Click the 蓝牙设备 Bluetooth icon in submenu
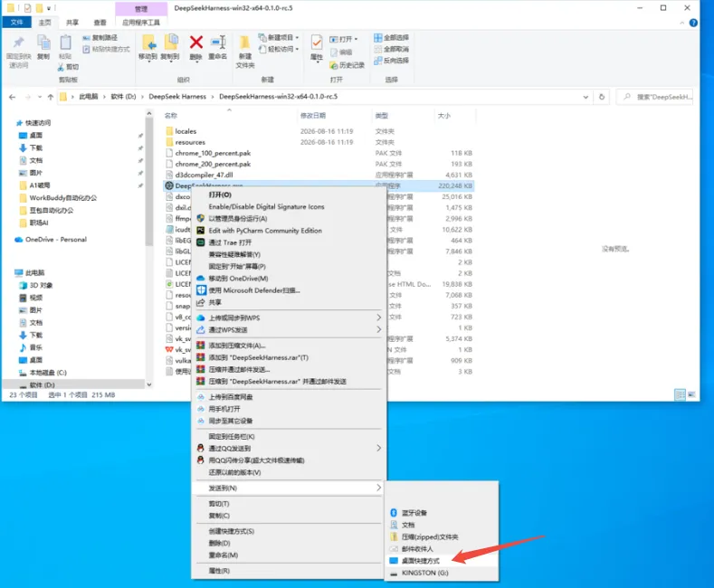The height and width of the screenshot is (588, 714). pyautogui.click(x=394, y=512)
